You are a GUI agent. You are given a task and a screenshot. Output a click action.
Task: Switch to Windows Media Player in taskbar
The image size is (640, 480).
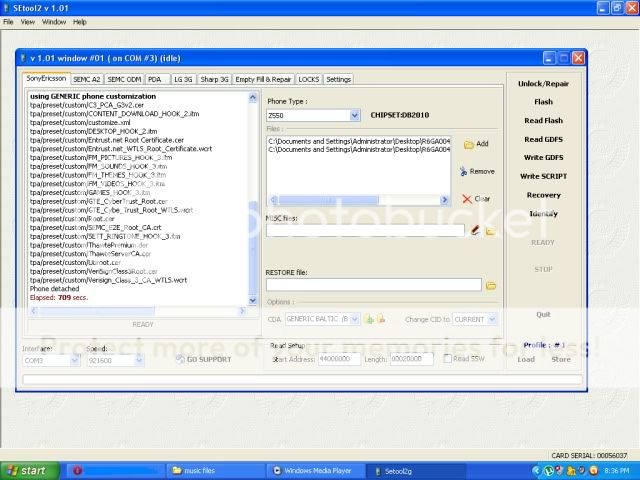[316, 471]
